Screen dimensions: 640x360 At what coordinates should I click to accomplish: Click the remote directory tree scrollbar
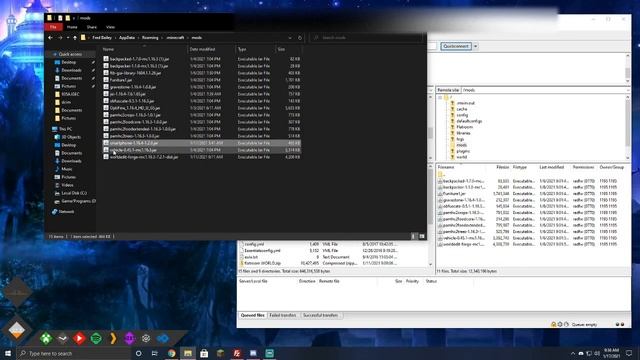click(628, 127)
